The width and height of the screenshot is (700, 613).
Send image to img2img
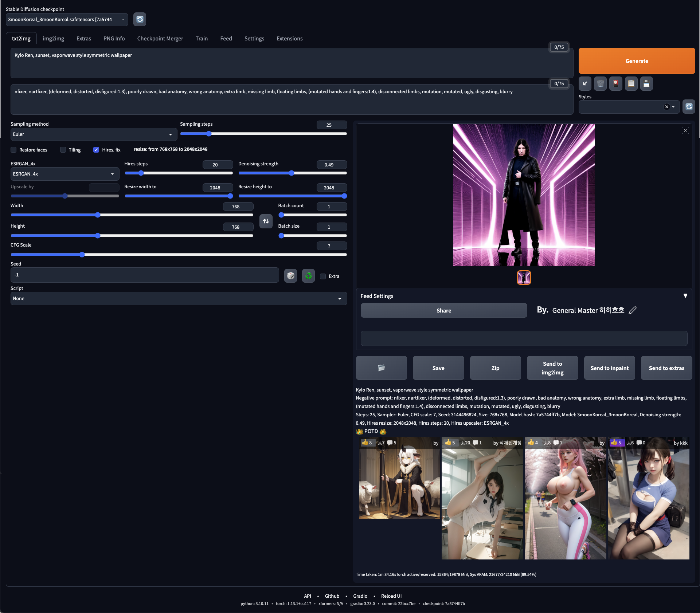(552, 368)
